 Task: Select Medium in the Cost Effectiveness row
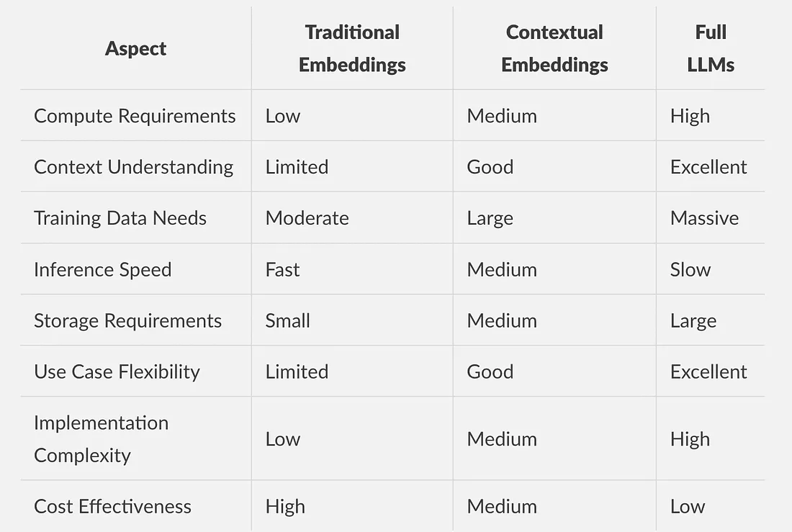pyautogui.click(x=502, y=507)
